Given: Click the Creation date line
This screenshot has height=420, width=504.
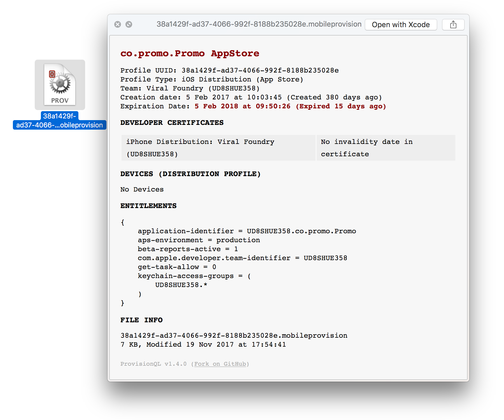Looking at the screenshot, I should pyautogui.click(x=251, y=97).
